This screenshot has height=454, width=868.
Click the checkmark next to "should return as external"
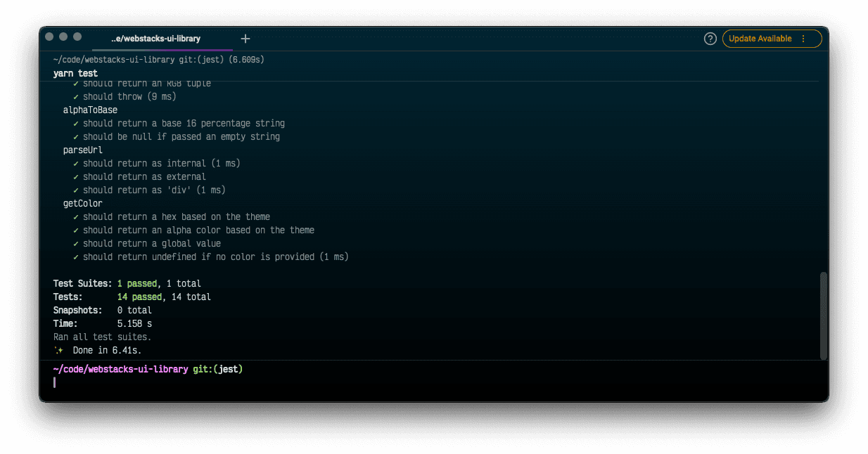75,176
